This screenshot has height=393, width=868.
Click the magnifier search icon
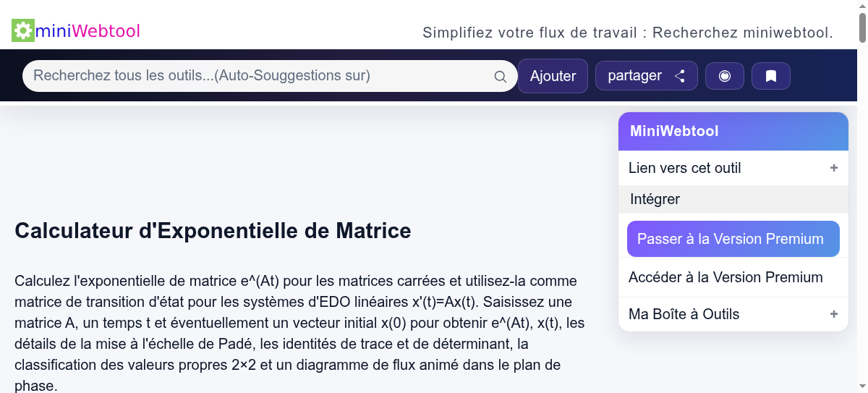click(500, 77)
